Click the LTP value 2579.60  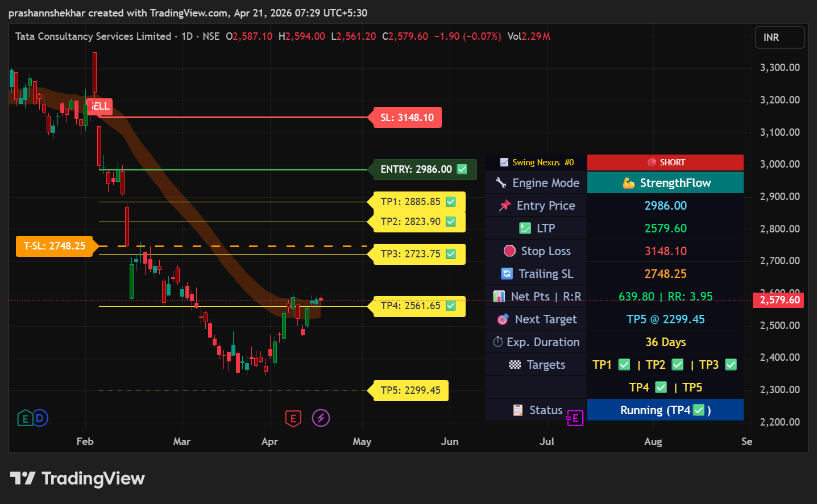pyautogui.click(x=665, y=228)
